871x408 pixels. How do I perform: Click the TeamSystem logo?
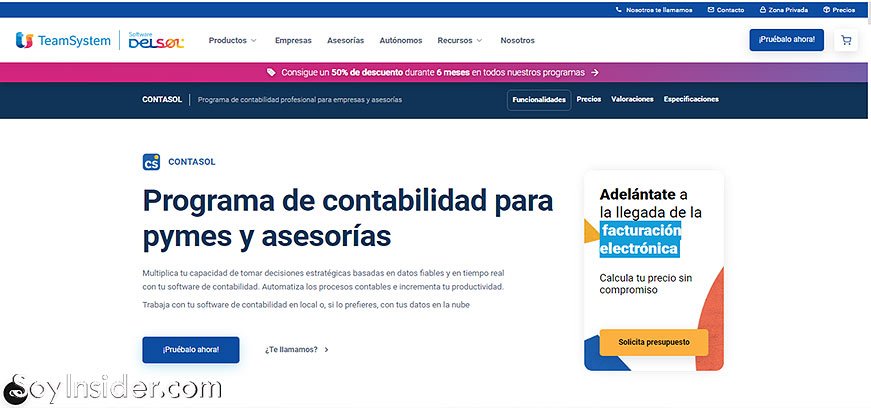click(x=63, y=40)
